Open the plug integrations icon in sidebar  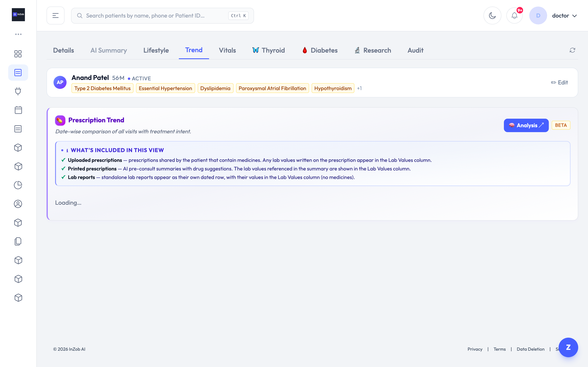18,91
